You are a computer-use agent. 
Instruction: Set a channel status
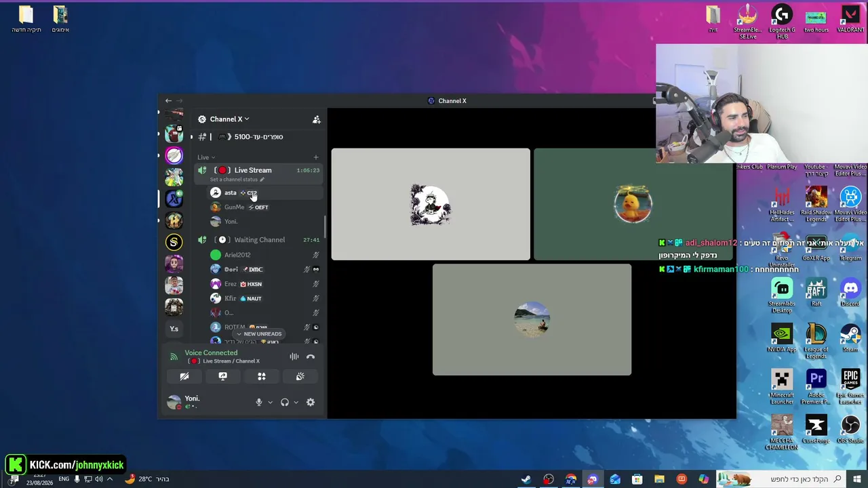237,180
